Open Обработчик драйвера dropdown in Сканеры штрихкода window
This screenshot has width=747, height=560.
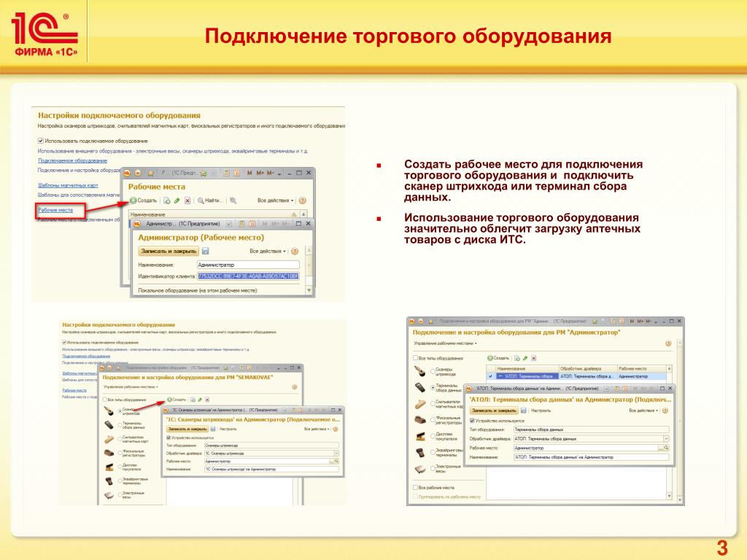point(336,454)
